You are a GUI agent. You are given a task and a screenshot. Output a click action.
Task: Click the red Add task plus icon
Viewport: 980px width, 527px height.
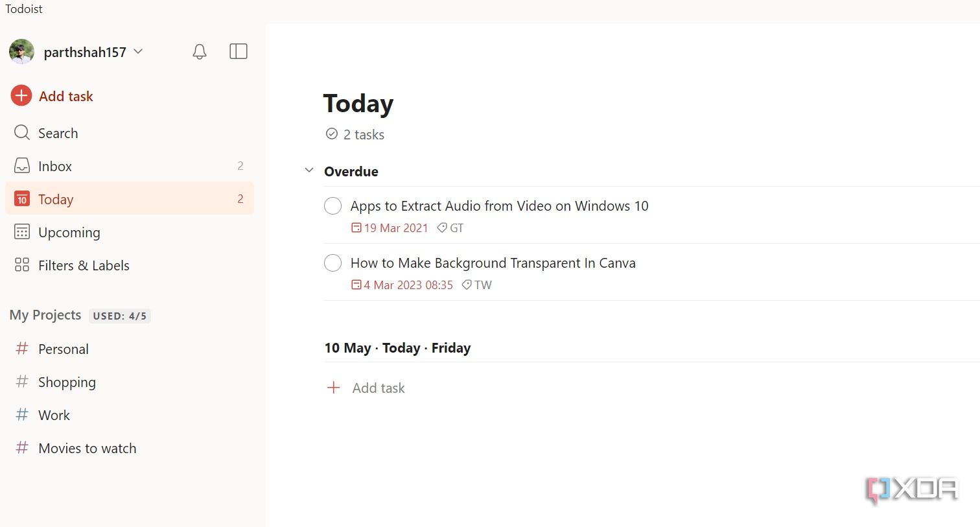pyautogui.click(x=21, y=96)
